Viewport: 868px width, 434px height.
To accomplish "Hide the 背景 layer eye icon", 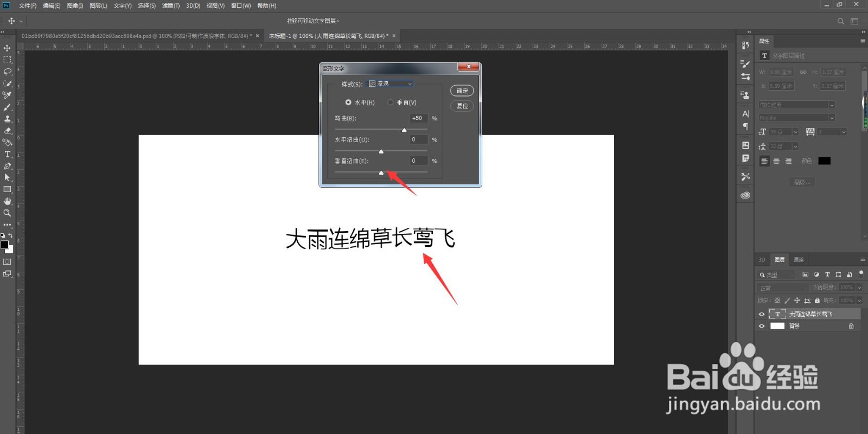I will pyautogui.click(x=761, y=326).
